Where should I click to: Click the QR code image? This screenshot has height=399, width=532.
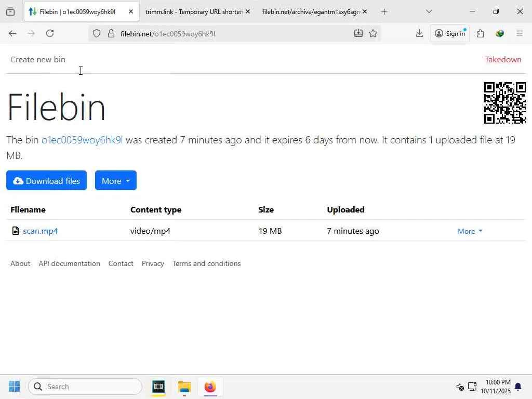[x=504, y=103]
